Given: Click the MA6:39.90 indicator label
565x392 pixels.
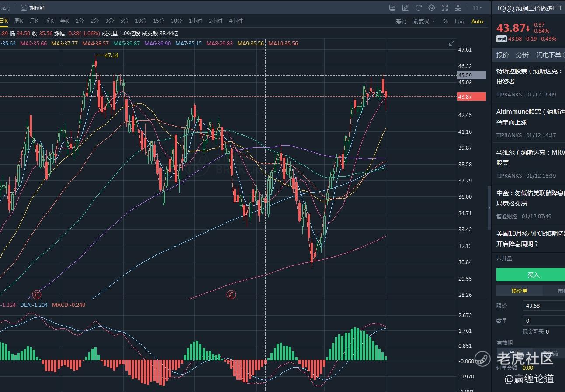Looking at the screenshot, I should click(x=157, y=43).
